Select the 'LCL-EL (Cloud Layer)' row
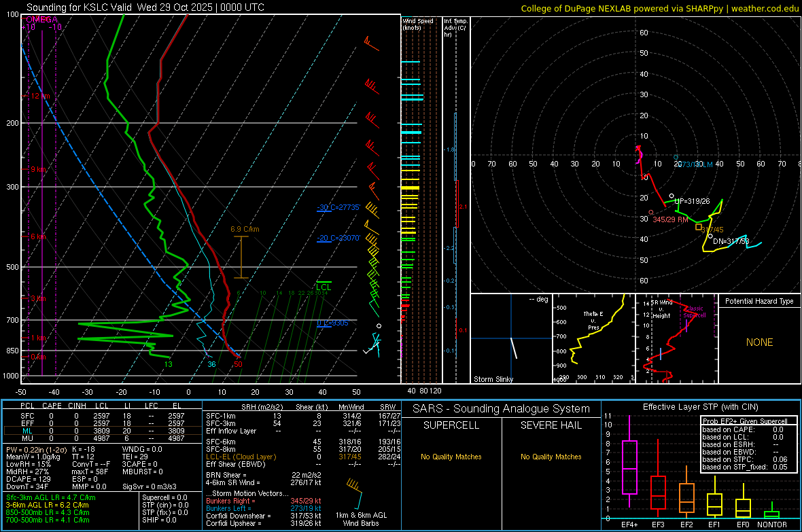The image size is (802, 532). click(303, 457)
